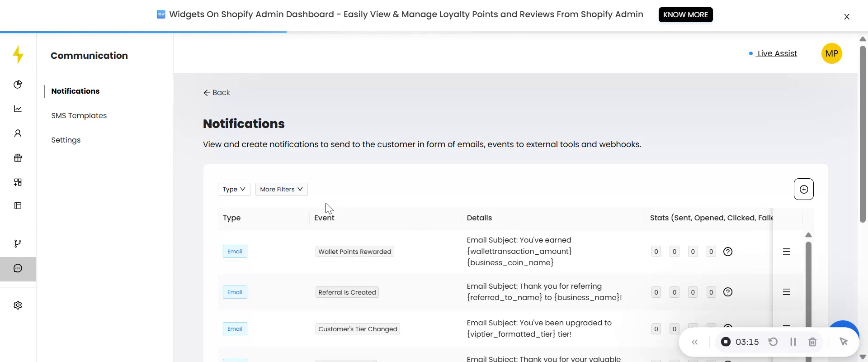Click the KNOW MORE banner button

pyautogui.click(x=685, y=15)
